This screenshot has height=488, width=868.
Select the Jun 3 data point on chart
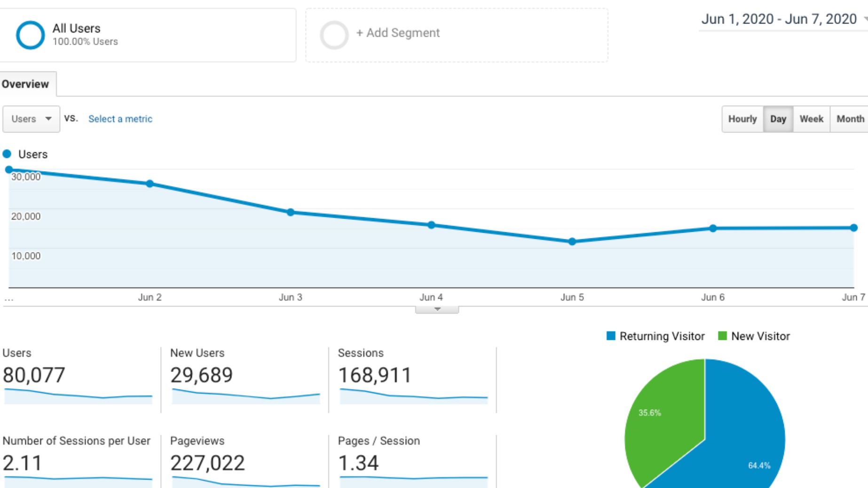(291, 213)
